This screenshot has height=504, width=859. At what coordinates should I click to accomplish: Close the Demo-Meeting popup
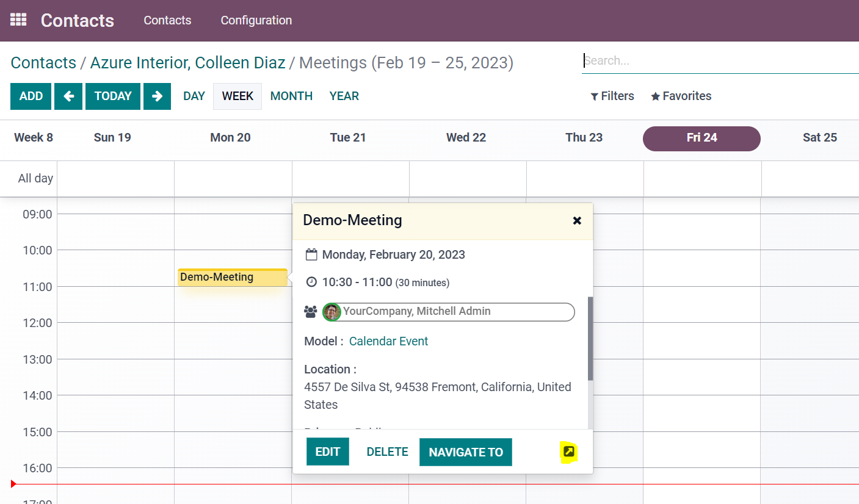click(577, 221)
